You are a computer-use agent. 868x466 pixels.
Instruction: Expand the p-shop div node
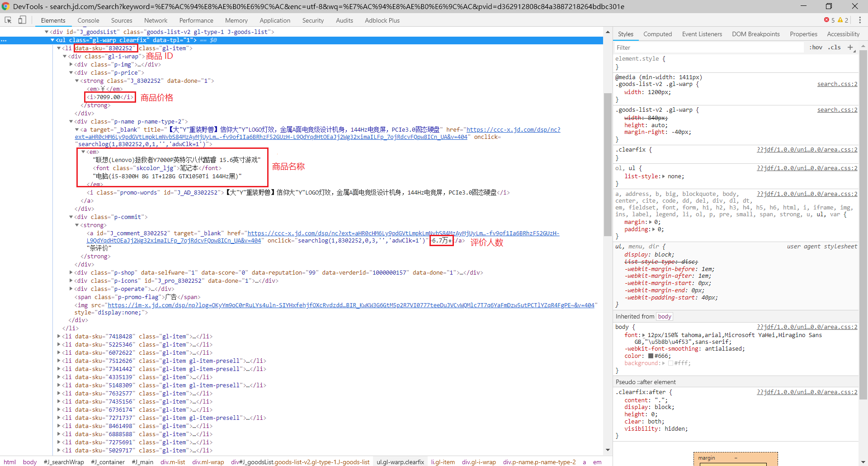pyautogui.click(x=71, y=272)
